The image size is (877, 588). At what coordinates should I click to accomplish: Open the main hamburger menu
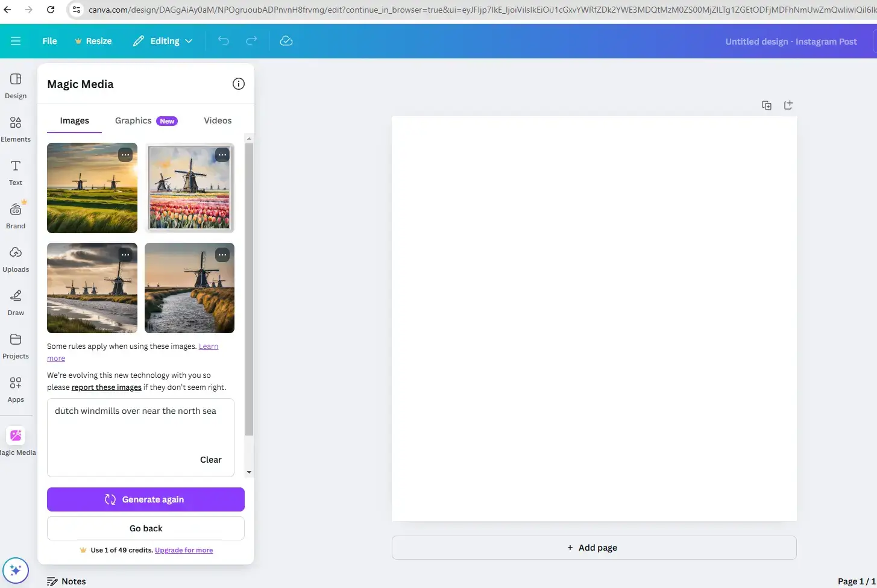click(x=16, y=40)
